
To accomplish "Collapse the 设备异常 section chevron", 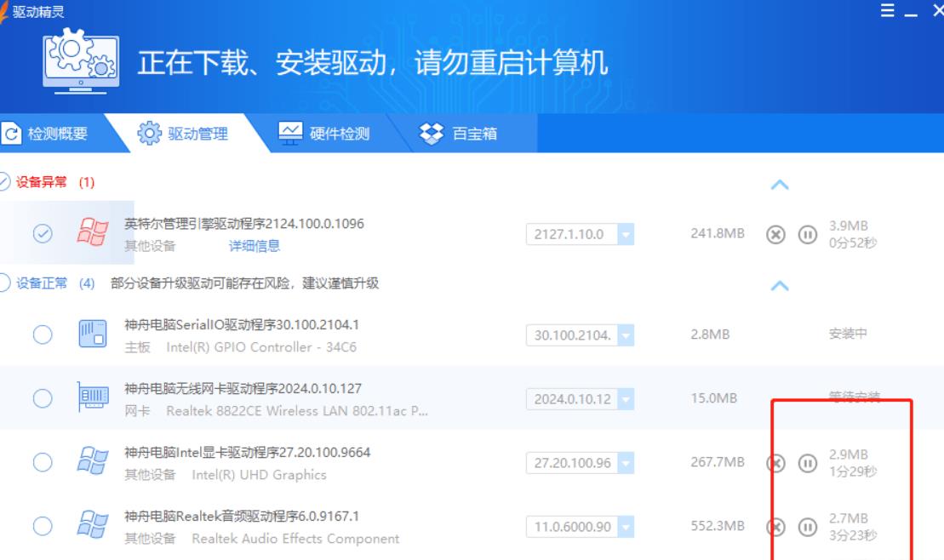I will click(780, 185).
